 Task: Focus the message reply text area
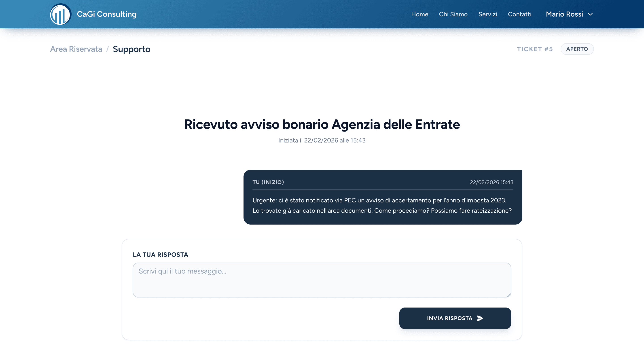pyautogui.click(x=322, y=280)
